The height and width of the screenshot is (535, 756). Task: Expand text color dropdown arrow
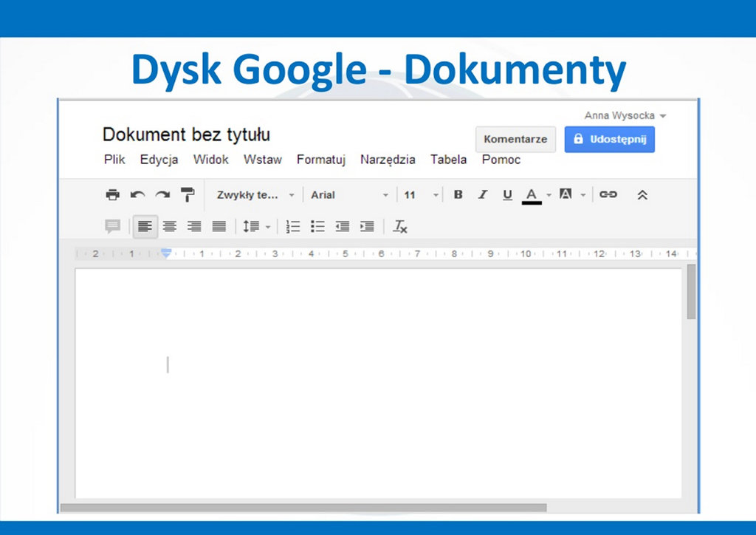[x=549, y=195]
